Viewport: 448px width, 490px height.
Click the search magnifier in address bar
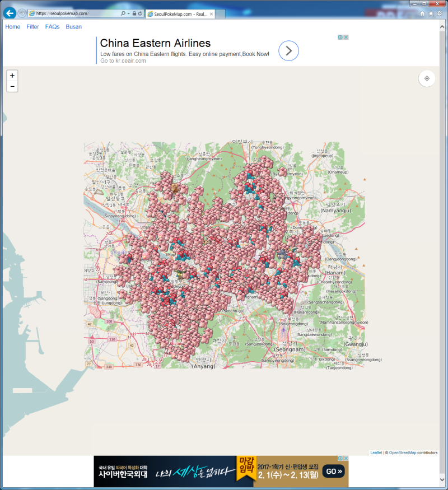(x=123, y=13)
